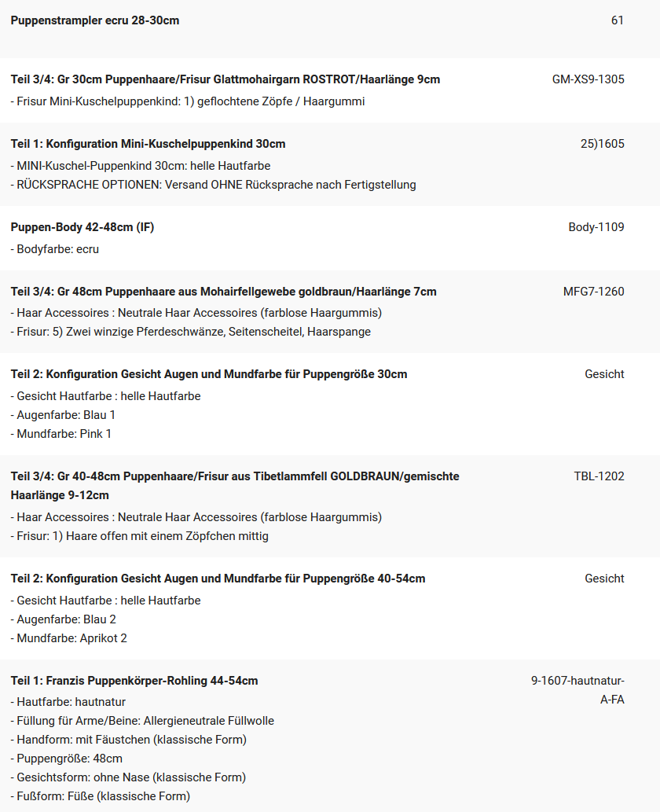
Task: Open Teil 1: Konfiguration Mini-Kuschelpuppenkind 30cm
Action: point(148,144)
